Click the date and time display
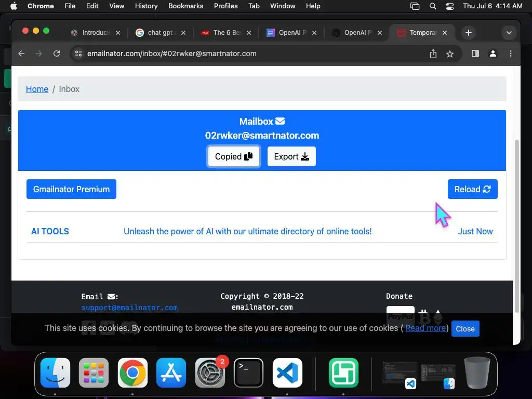Image resolution: width=532 pixels, height=399 pixels. point(493,6)
